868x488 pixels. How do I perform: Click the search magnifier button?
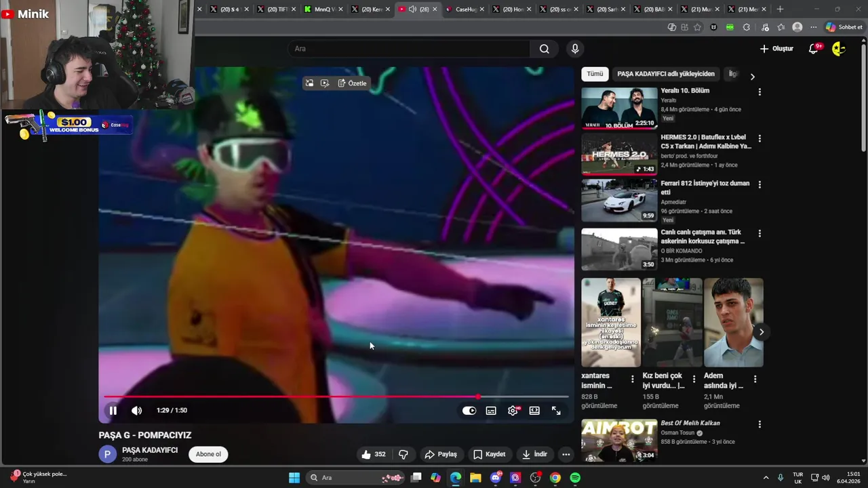click(545, 49)
